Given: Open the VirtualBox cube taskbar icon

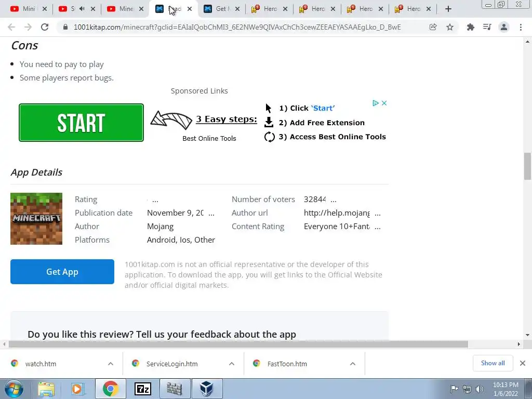Looking at the screenshot, I should [207, 389].
